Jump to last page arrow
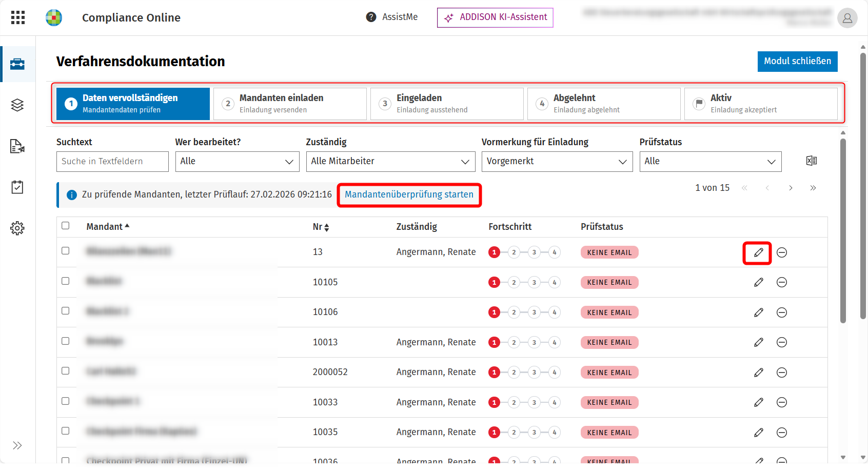The height and width of the screenshot is (470, 868). (x=813, y=188)
